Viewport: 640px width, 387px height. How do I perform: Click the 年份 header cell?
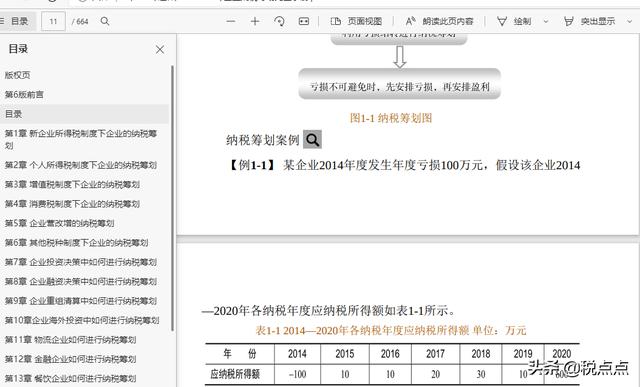240,354
